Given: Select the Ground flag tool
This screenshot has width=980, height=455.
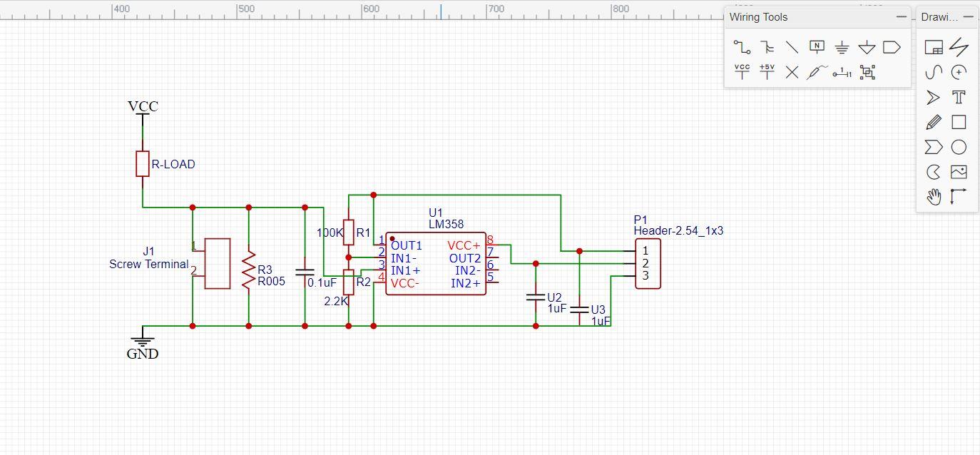Looking at the screenshot, I should 842,47.
